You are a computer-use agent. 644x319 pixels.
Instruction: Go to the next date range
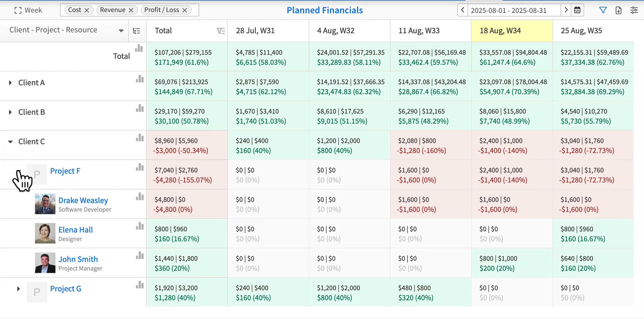[x=566, y=10]
